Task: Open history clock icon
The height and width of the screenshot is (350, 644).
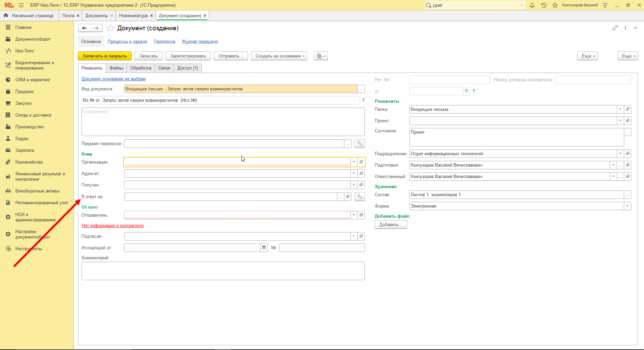Action: [x=544, y=5]
